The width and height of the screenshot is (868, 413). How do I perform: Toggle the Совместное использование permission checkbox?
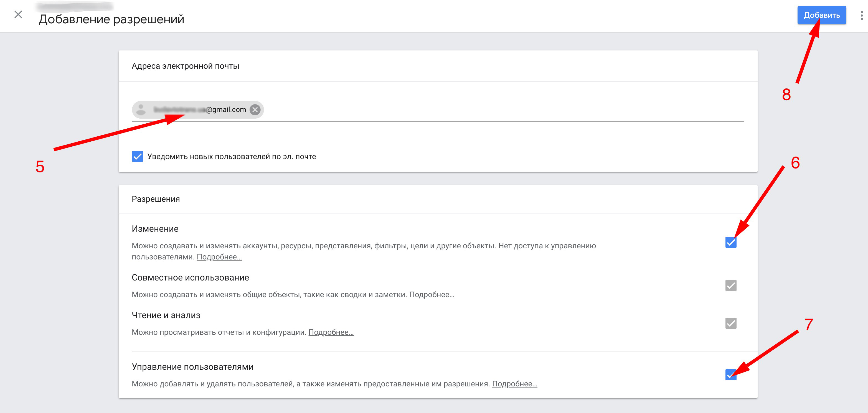(730, 286)
